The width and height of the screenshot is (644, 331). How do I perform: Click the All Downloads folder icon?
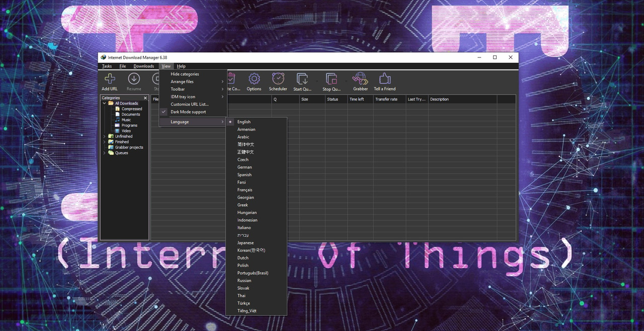coord(111,103)
